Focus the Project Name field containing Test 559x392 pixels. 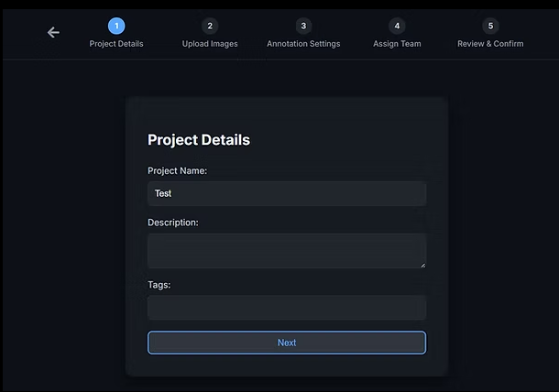[287, 193]
